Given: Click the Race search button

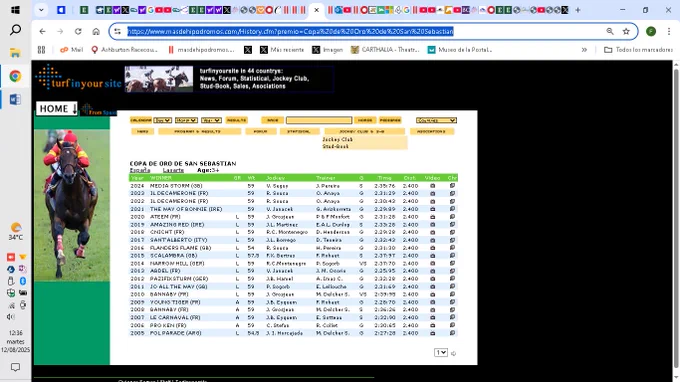Looking at the screenshot, I should click(273, 120).
